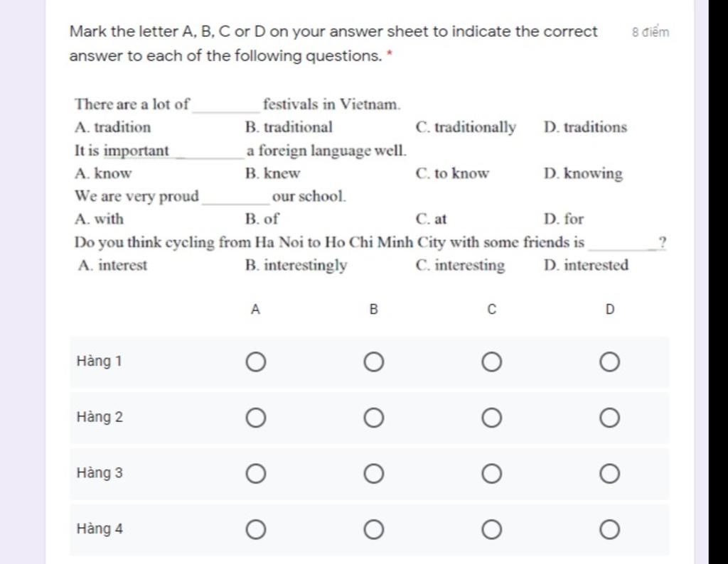The width and height of the screenshot is (728, 564).
Task: Select option A for Hàng 1
Action: [x=256, y=362]
